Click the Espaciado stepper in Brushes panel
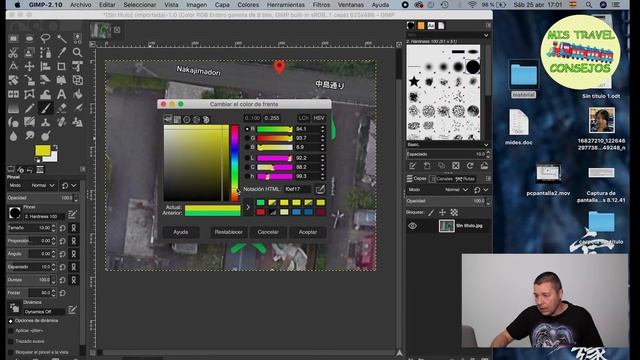The image size is (640, 360). coord(488,154)
